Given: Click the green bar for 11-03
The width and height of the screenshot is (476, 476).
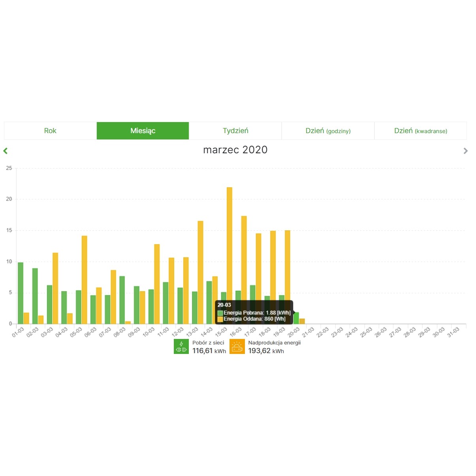Looking at the screenshot, I should [166, 303].
